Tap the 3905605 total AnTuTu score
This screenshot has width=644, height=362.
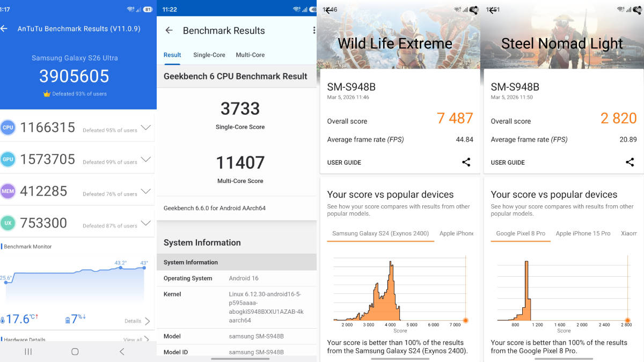click(x=74, y=76)
